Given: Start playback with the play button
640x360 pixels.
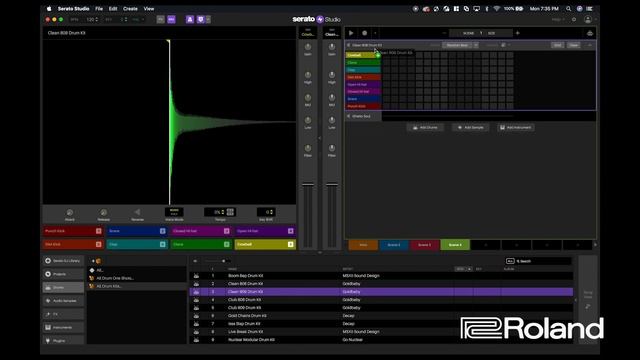Looking at the screenshot, I should 351,33.
